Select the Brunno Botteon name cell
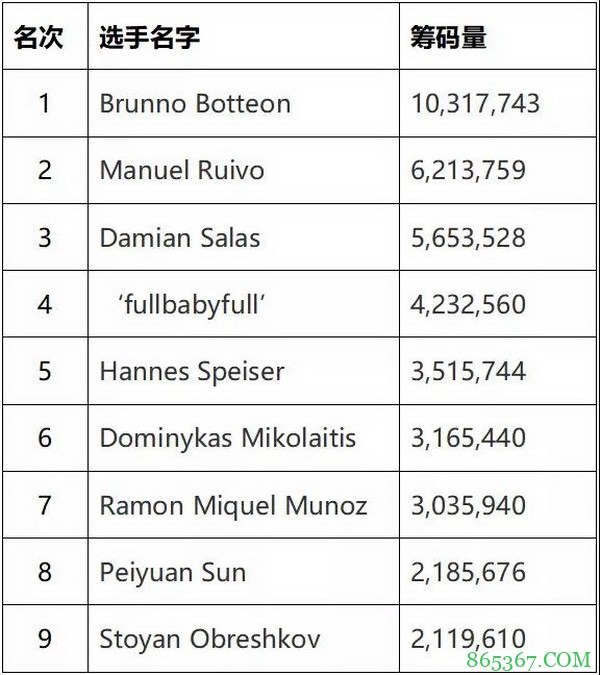 pos(195,103)
